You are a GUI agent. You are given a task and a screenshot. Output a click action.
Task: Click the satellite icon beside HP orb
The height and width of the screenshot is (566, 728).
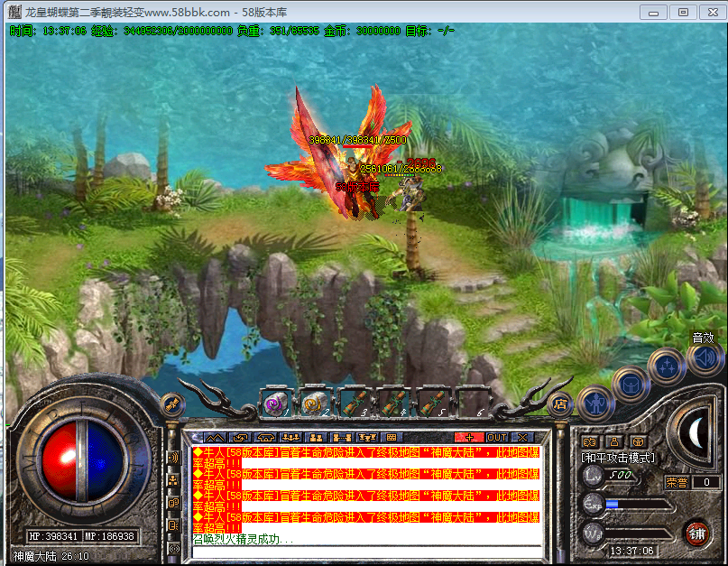tap(171, 405)
